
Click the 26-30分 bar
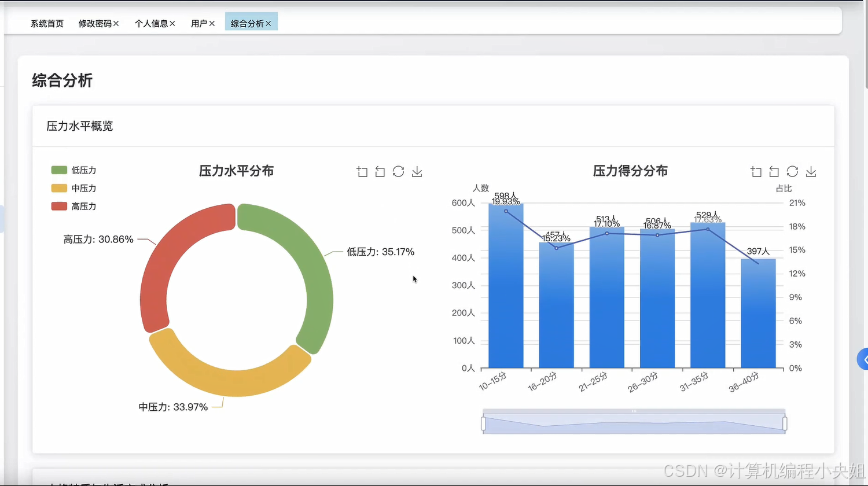[x=657, y=299]
